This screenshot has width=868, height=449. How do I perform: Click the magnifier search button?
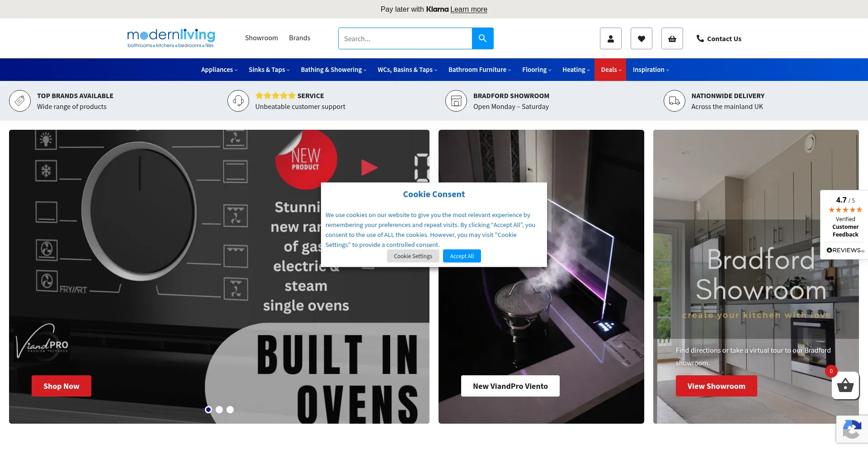[x=482, y=38]
